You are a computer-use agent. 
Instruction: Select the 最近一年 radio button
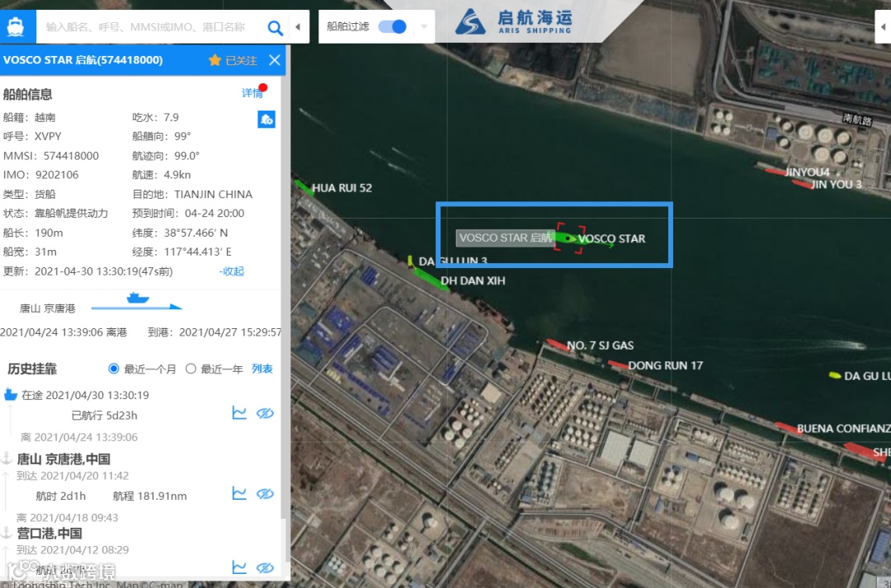tap(191, 369)
